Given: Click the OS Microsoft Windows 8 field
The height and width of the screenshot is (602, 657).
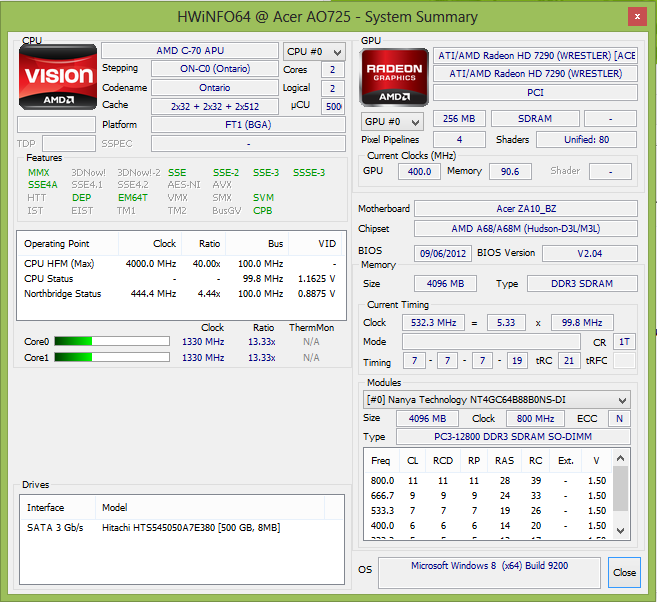Looking at the screenshot, I should coord(489,572).
